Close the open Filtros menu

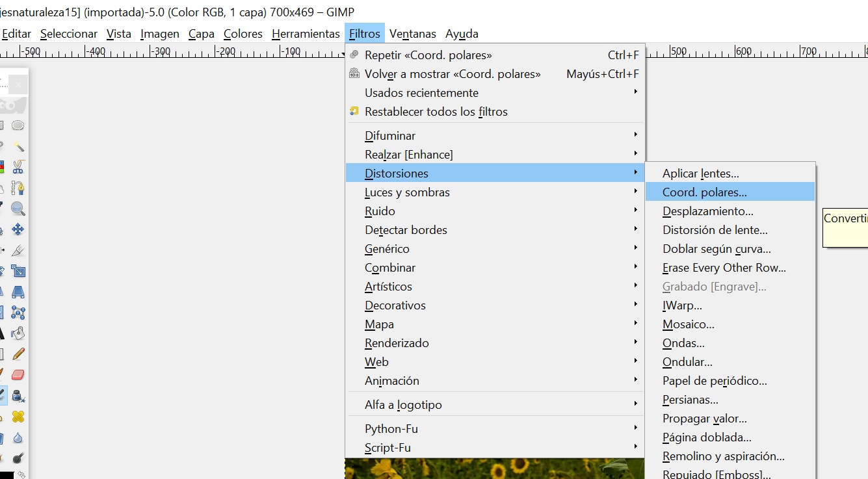365,34
